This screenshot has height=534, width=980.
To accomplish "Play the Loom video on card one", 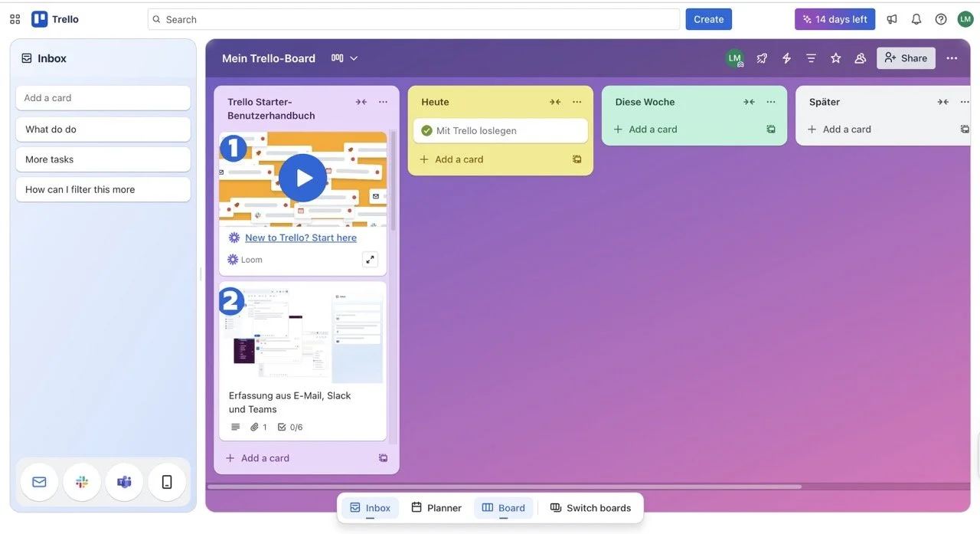I will coord(302,179).
